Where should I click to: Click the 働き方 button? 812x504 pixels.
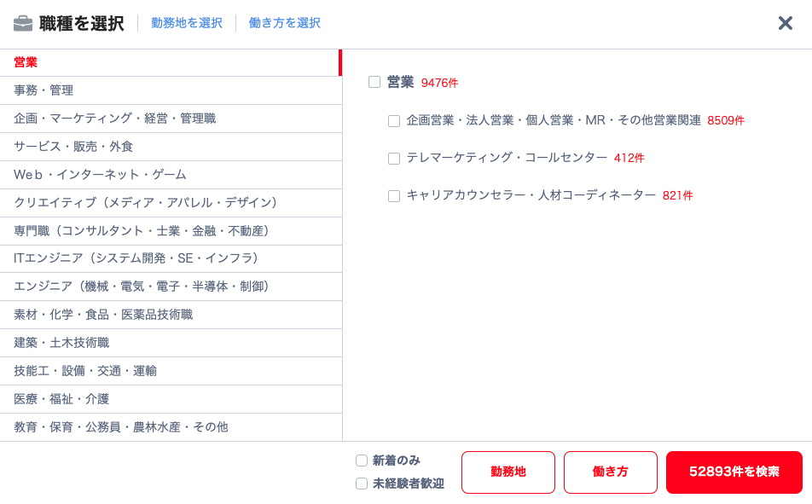pos(611,472)
